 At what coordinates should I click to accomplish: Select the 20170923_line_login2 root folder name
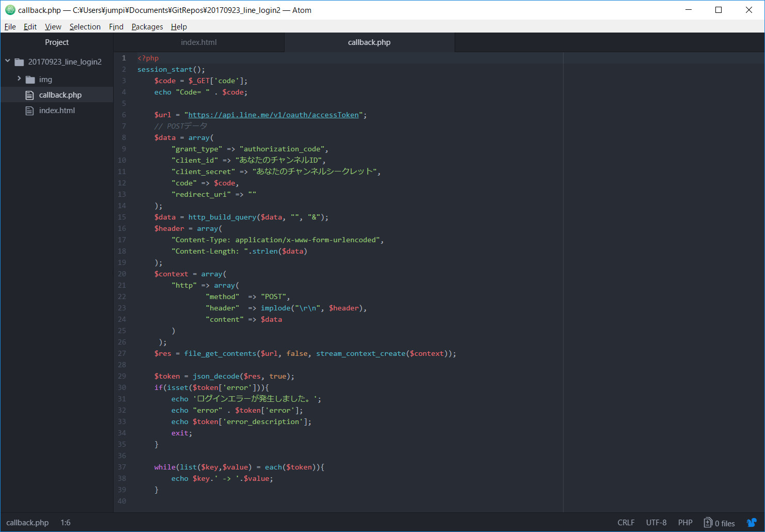coord(65,62)
